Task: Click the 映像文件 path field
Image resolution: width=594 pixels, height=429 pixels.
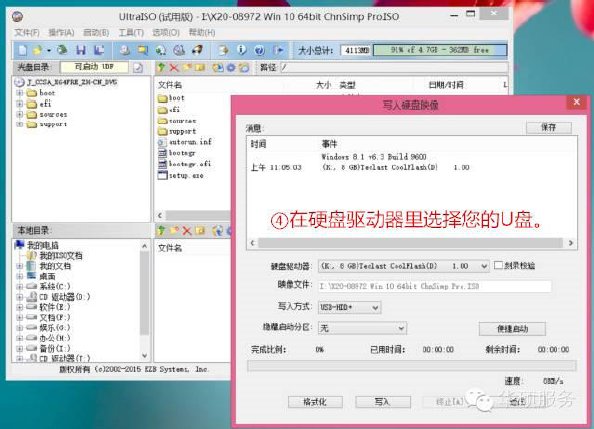Action: point(435,287)
